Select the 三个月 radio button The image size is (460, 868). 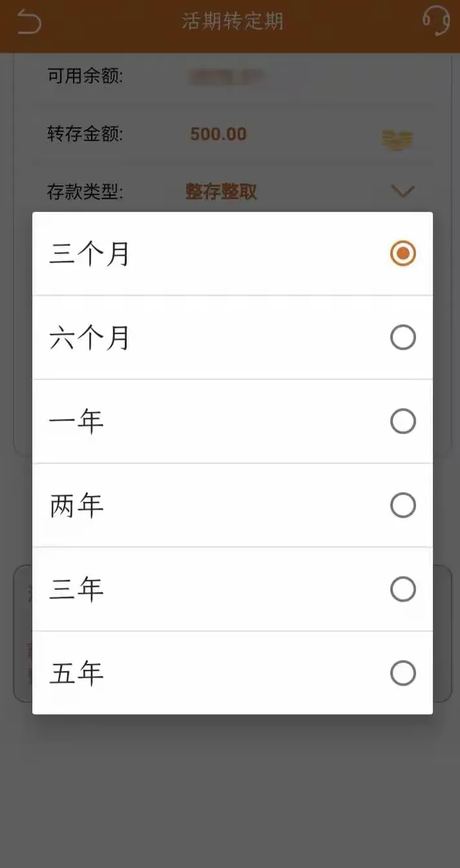tap(402, 253)
